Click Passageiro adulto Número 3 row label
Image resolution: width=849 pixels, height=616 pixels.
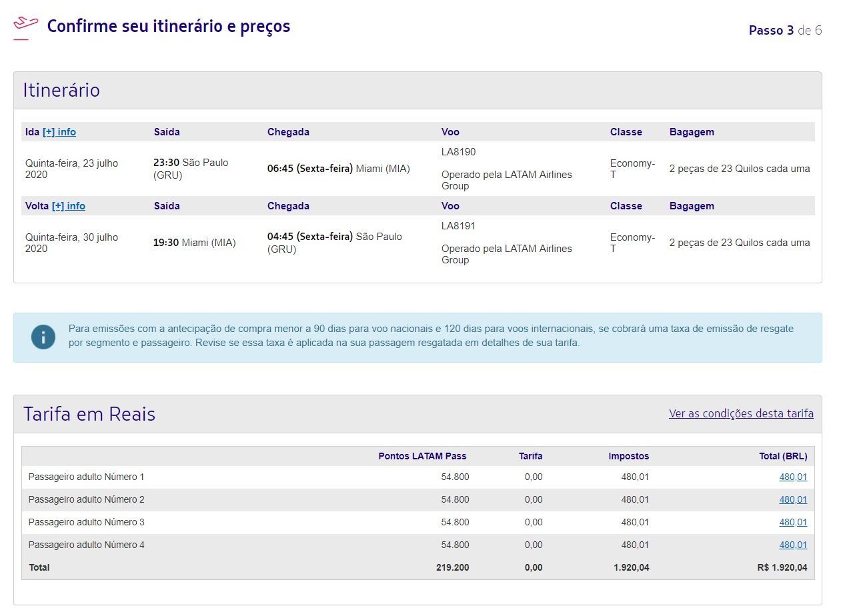tap(87, 522)
